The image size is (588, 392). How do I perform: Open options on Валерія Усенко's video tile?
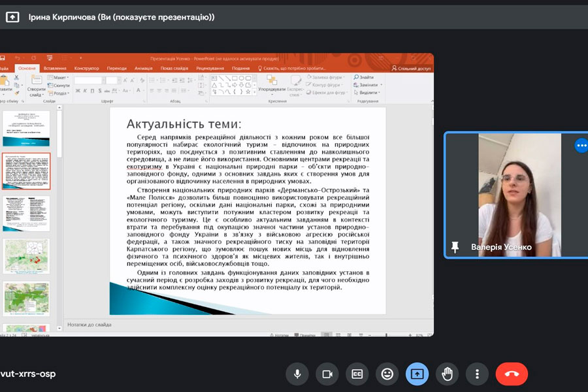[x=581, y=145]
